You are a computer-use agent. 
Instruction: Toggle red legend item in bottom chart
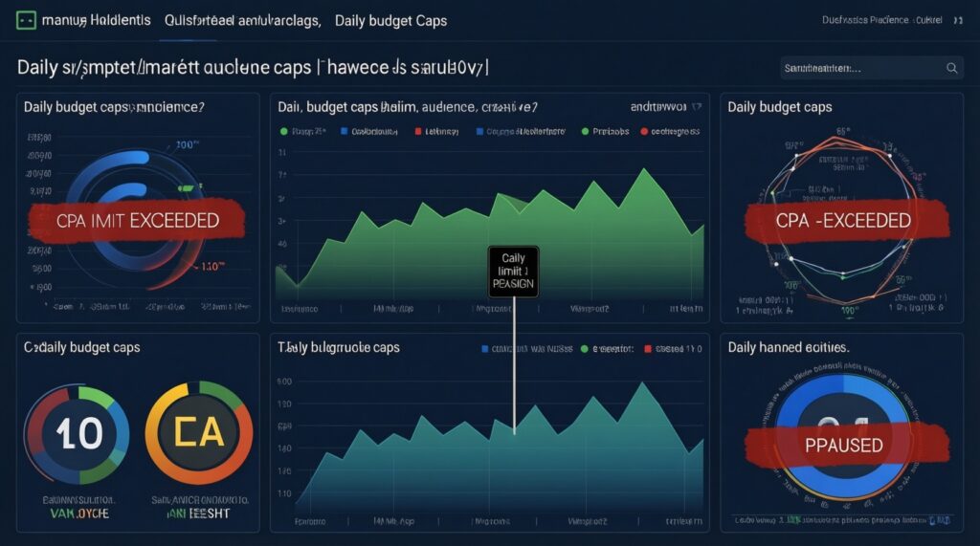point(648,349)
